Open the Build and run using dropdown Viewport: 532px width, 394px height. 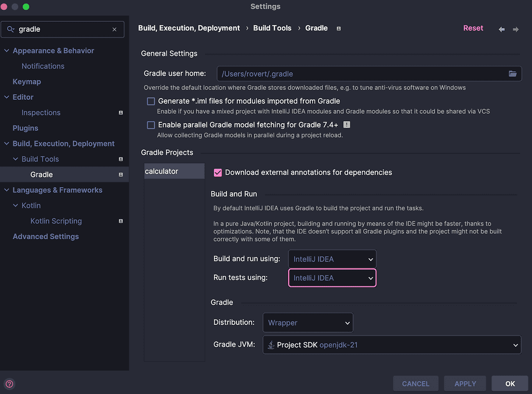click(x=332, y=259)
